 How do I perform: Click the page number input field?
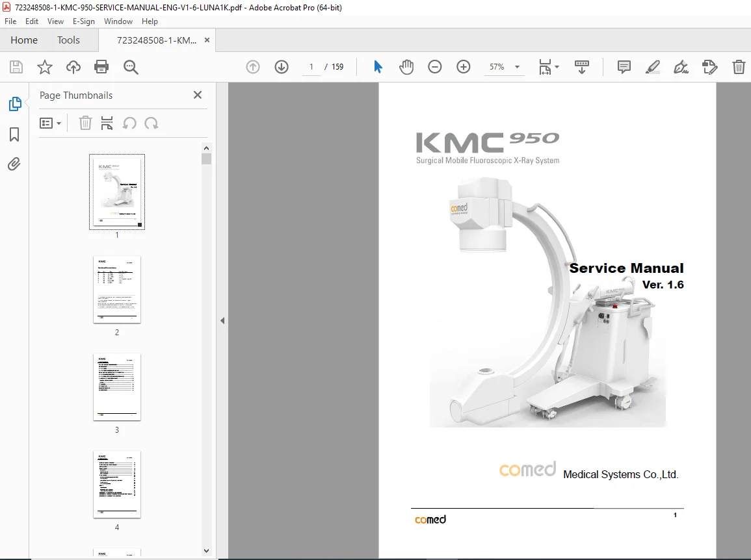point(311,67)
